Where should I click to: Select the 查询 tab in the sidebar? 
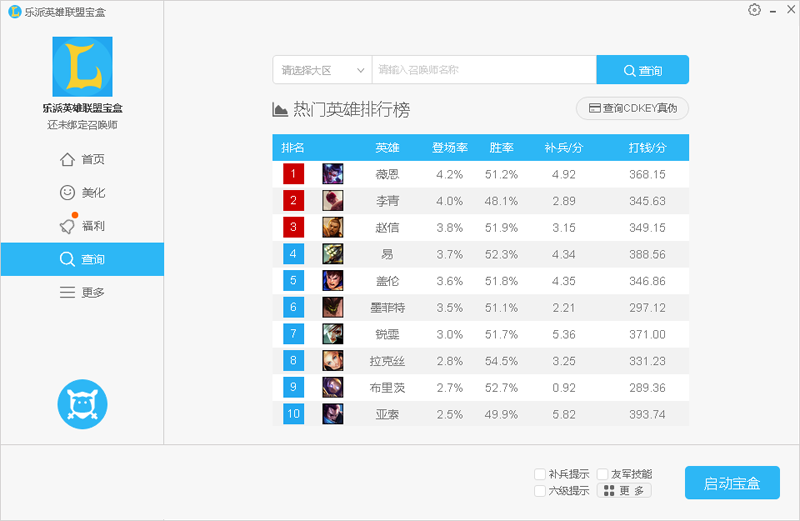pos(82,259)
